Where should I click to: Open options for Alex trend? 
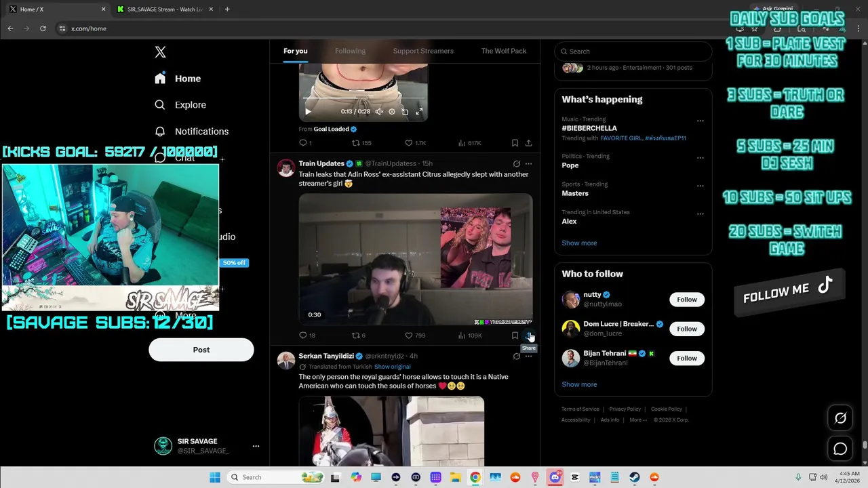701,214
